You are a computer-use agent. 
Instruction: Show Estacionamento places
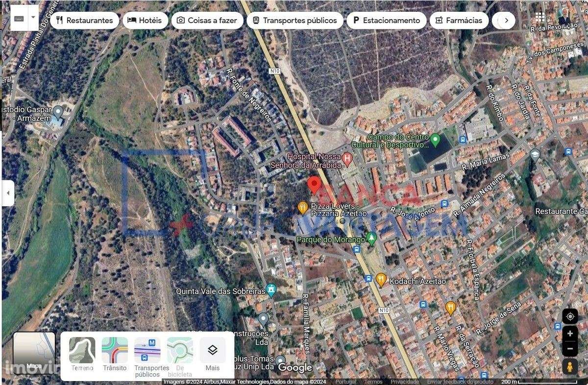[386, 21]
